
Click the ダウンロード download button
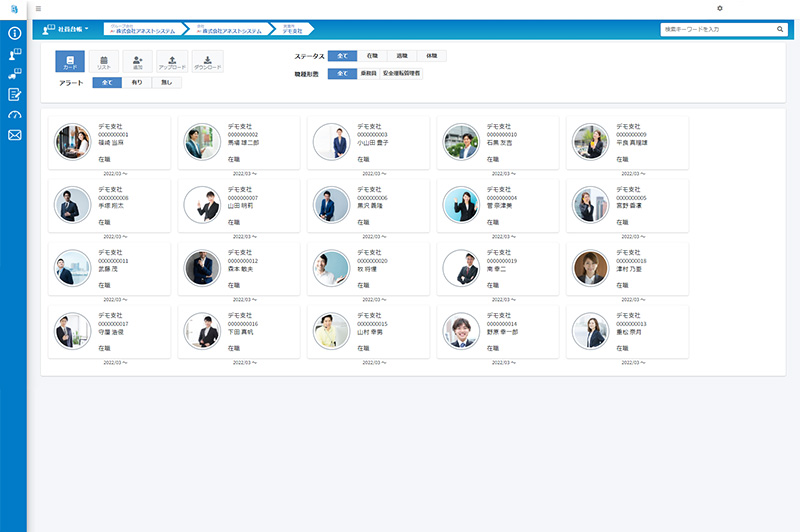pyautogui.click(x=207, y=61)
